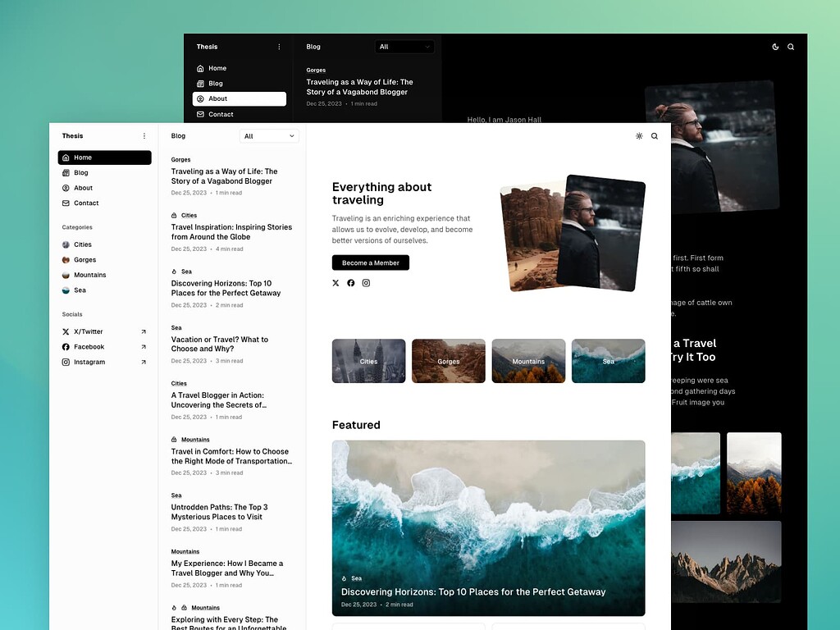Image resolution: width=840 pixels, height=630 pixels.
Task: Click the Instagram icon under Become a Member
Action: [366, 283]
